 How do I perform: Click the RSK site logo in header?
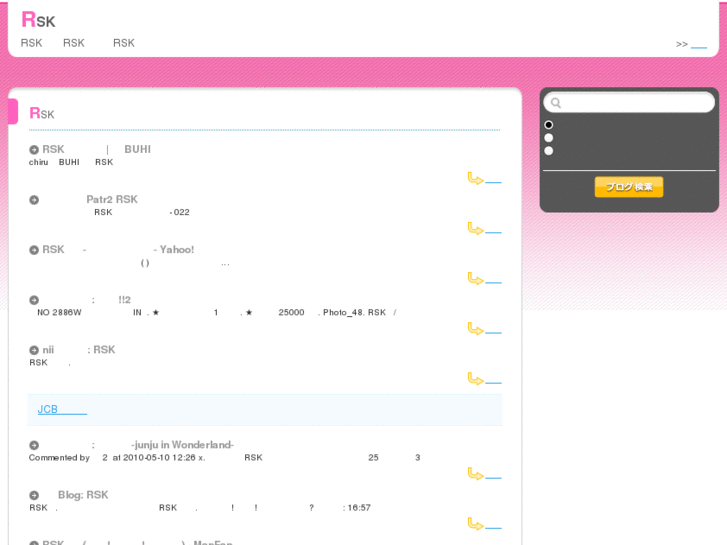tap(38, 20)
